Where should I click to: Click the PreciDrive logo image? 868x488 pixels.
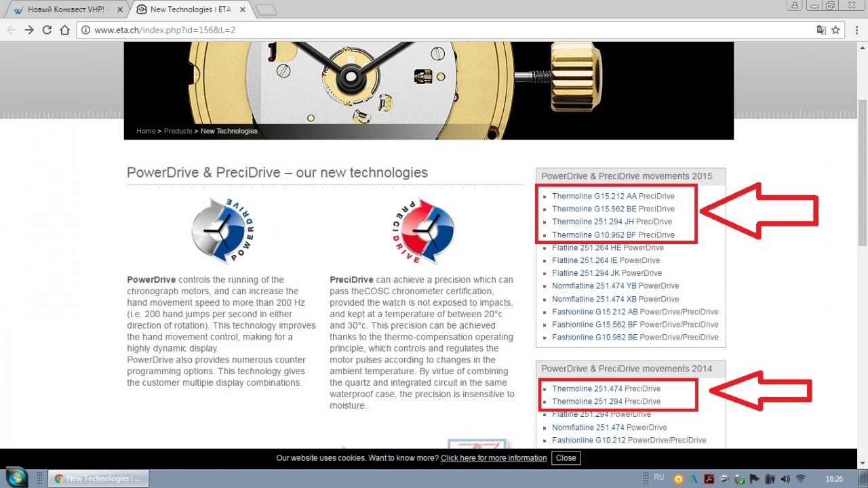(422, 231)
